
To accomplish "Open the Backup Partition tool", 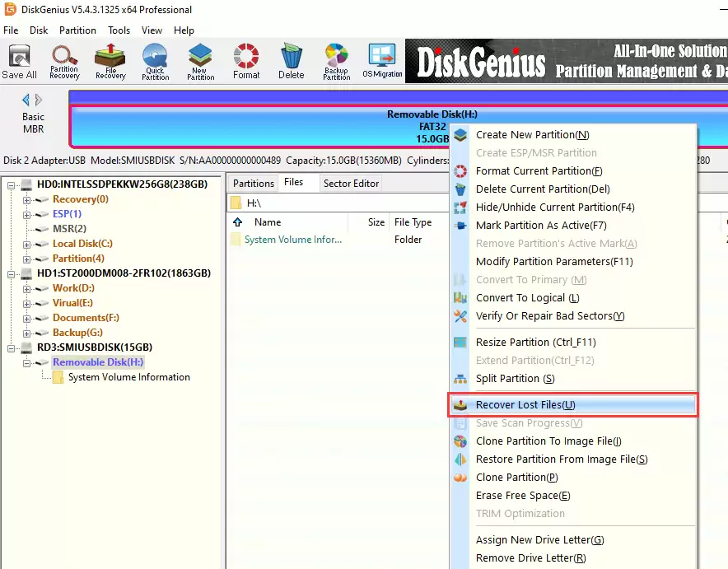I will [336, 62].
